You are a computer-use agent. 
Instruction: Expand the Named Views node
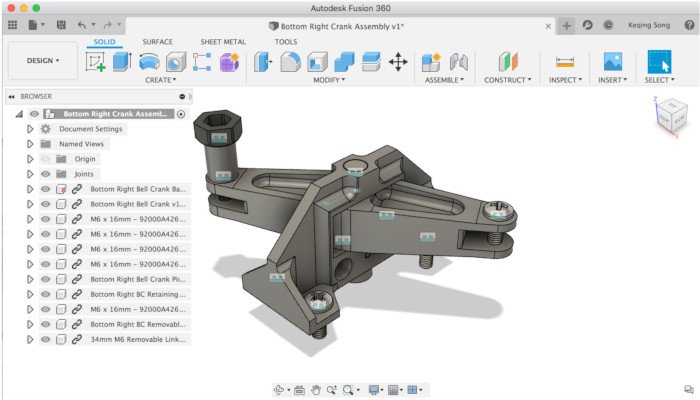coord(30,144)
